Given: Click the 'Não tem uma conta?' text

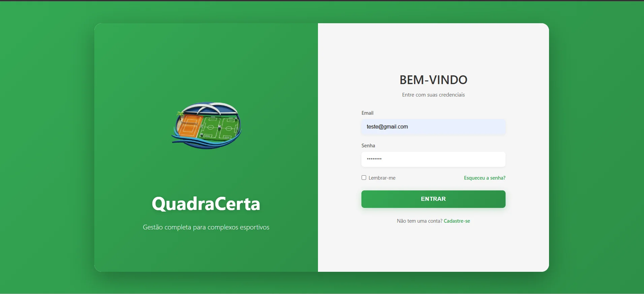Looking at the screenshot, I should pyautogui.click(x=419, y=221).
